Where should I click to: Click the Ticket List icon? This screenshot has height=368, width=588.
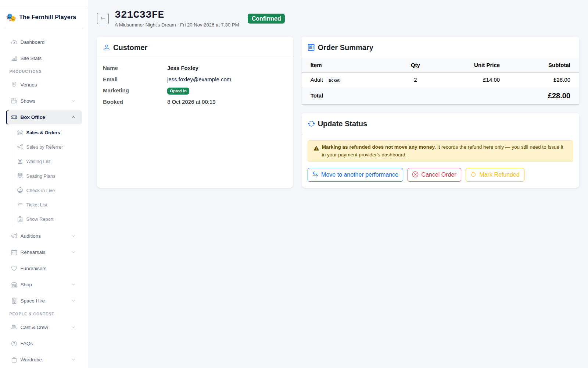click(x=20, y=205)
